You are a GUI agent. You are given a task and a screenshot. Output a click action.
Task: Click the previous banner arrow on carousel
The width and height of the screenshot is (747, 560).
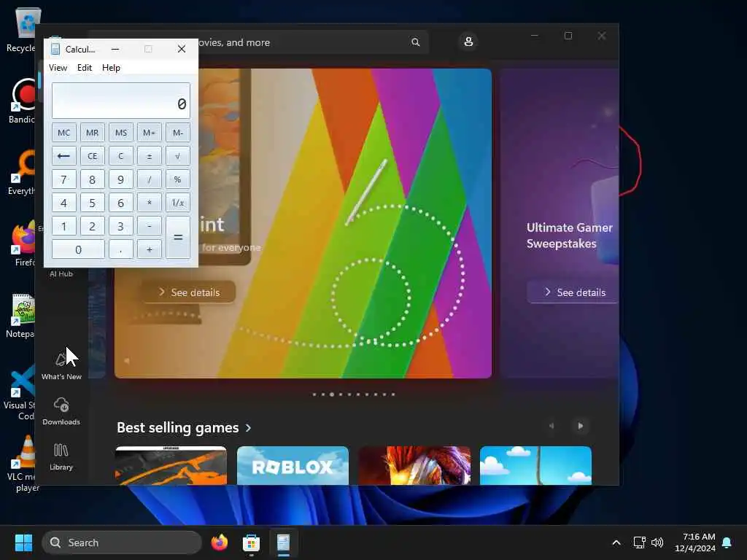[x=127, y=360]
